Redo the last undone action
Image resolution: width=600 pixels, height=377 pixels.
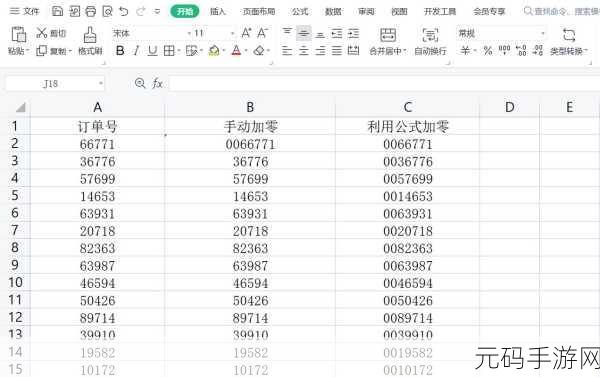tap(140, 11)
